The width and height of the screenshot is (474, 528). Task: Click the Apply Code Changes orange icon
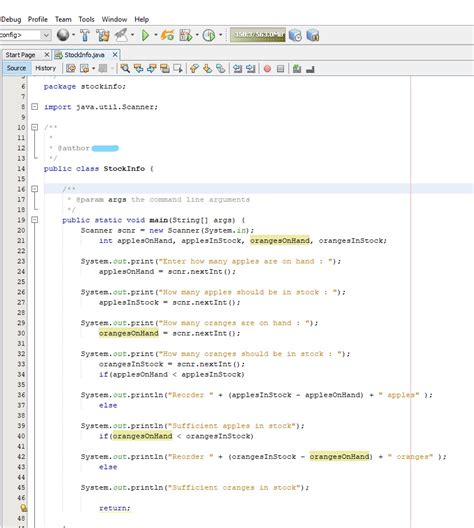tap(167, 35)
